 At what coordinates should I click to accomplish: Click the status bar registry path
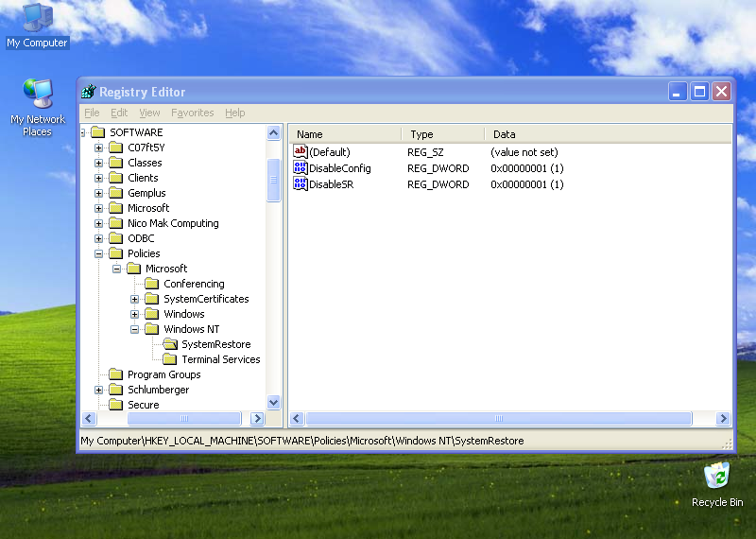click(301, 441)
